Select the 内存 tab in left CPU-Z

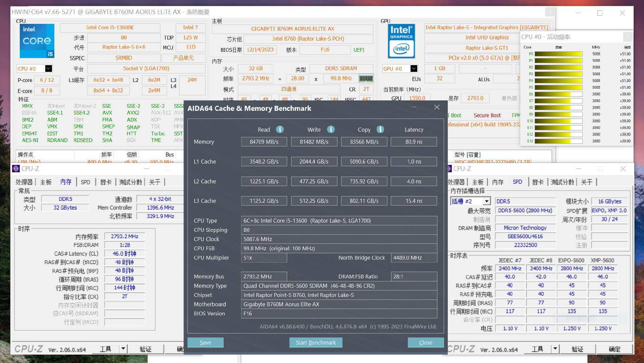point(66,182)
